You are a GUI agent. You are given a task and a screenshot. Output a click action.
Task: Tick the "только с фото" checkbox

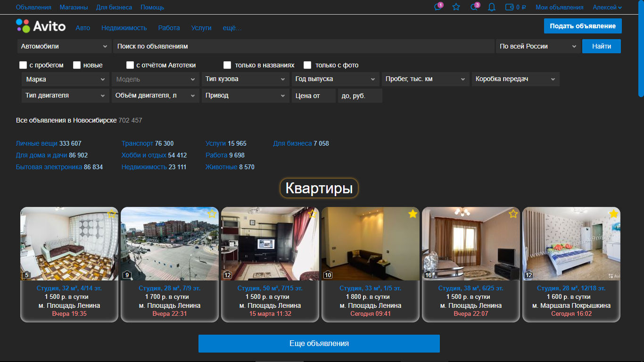(x=307, y=65)
